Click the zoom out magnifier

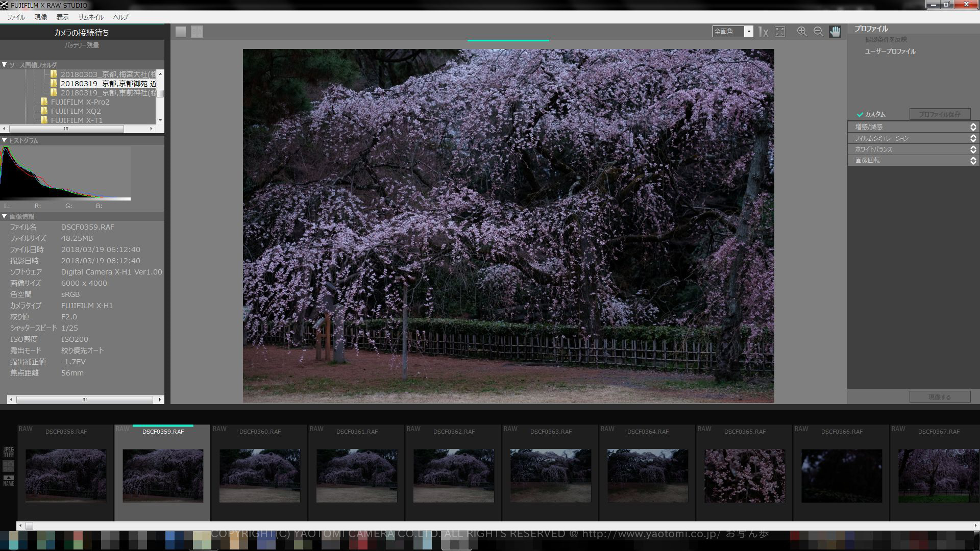tap(818, 32)
